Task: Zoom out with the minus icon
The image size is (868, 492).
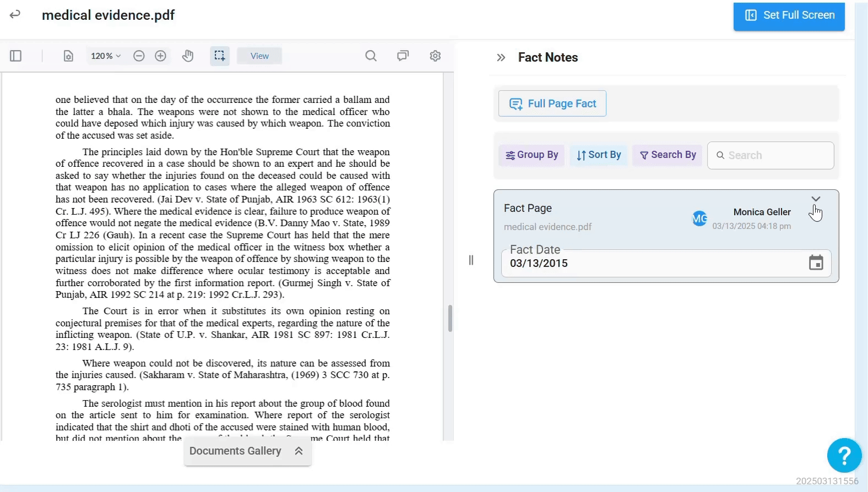Action: (x=139, y=56)
